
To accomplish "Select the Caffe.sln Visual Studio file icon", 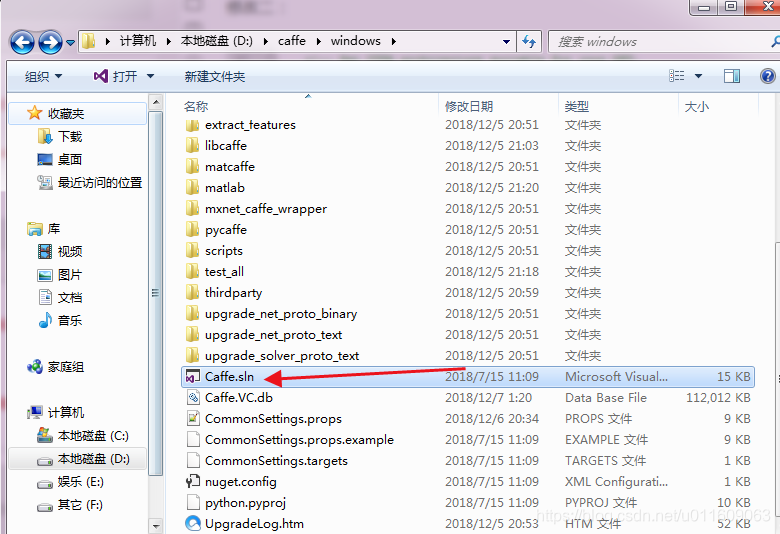I will [193, 377].
